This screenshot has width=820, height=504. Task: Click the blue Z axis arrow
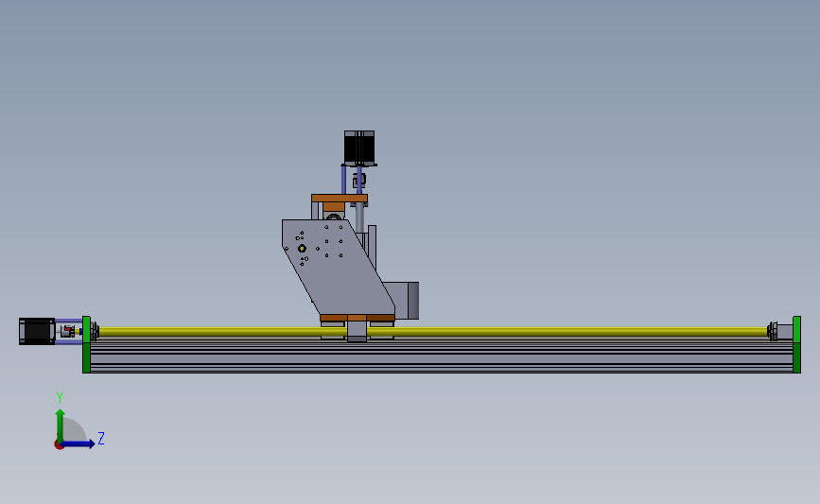click(x=78, y=443)
